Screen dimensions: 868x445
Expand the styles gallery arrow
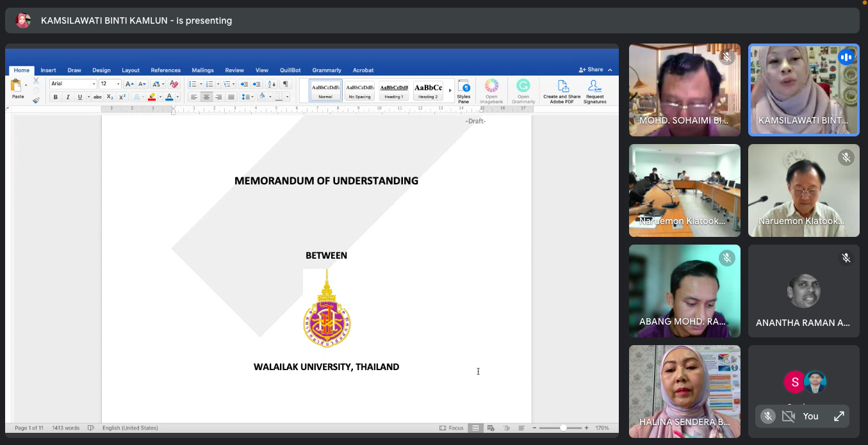pyautogui.click(x=450, y=90)
